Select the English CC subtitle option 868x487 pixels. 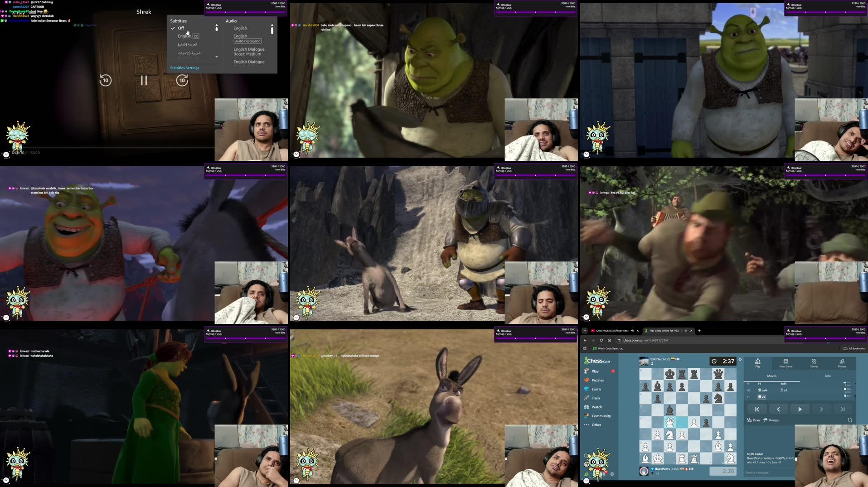185,36
